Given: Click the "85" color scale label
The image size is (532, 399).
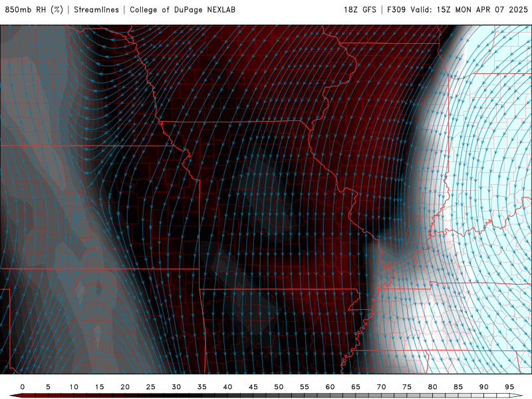Looking at the screenshot, I should coord(458,387).
